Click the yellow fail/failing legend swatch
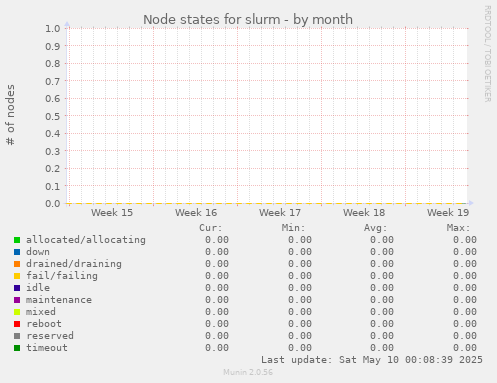This screenshot has height=383, width=497. point(17,276)
